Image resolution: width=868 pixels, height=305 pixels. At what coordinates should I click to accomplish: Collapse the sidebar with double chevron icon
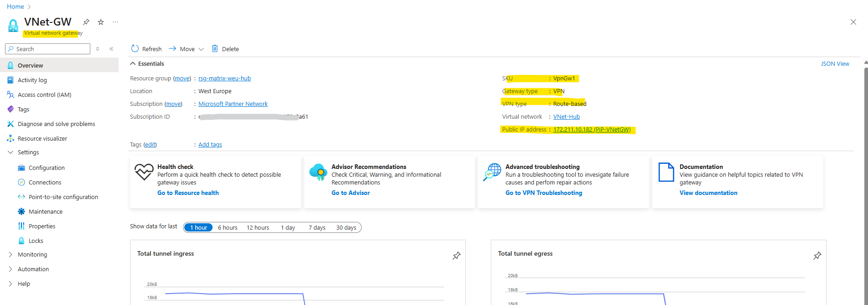tap(111, 49)
